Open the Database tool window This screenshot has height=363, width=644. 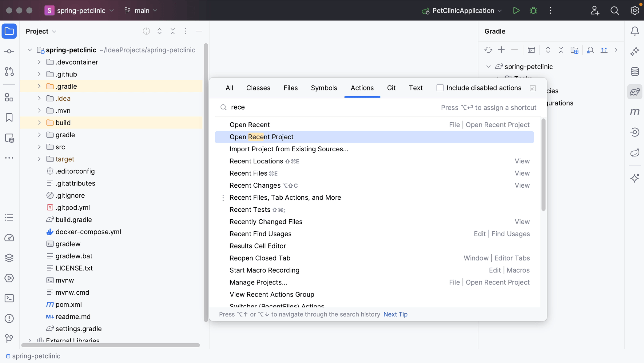tap(634, 71)
